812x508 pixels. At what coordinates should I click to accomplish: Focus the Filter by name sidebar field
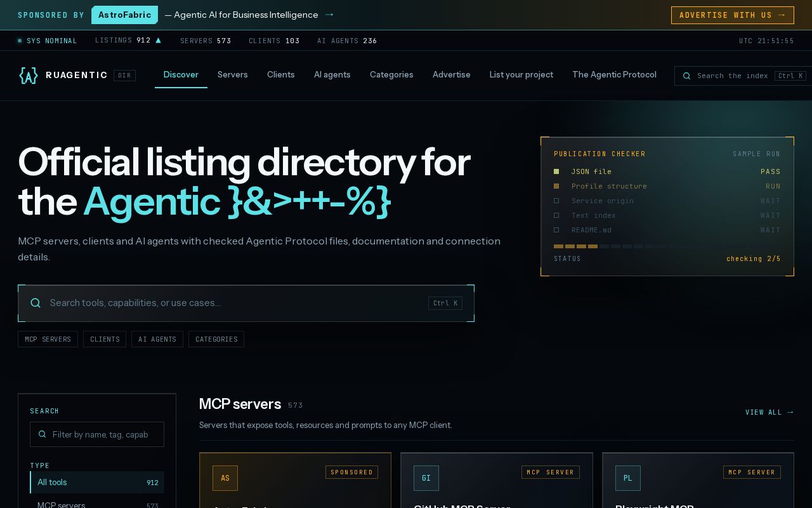[97, 434]
